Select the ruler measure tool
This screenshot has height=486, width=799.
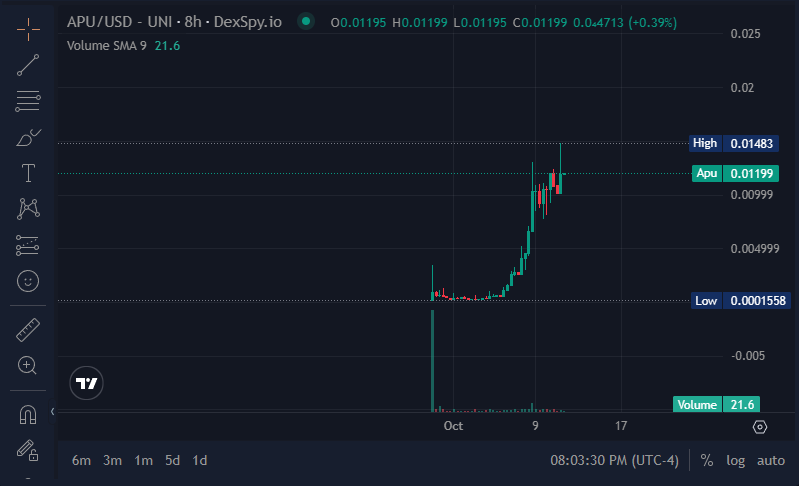click(x=28, y=330)
